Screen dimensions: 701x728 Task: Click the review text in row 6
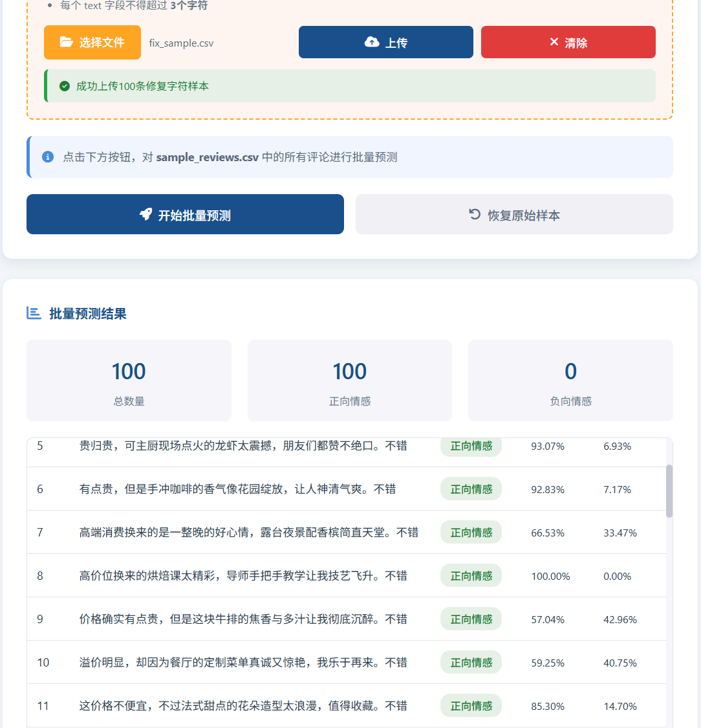[x=237, y=489]
